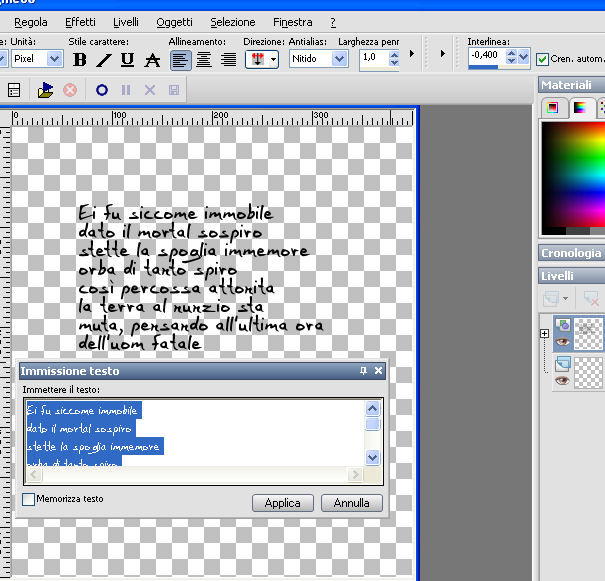Adjust the Interlinea spin arrows
The image size is (605, 581).
[511, 56]
